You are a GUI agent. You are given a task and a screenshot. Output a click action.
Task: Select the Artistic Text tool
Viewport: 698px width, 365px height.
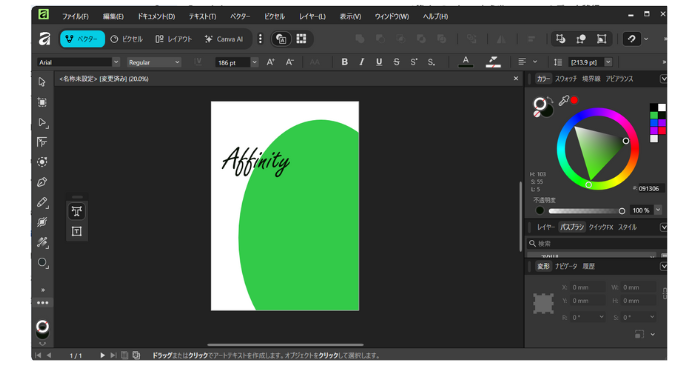[77, 211]
